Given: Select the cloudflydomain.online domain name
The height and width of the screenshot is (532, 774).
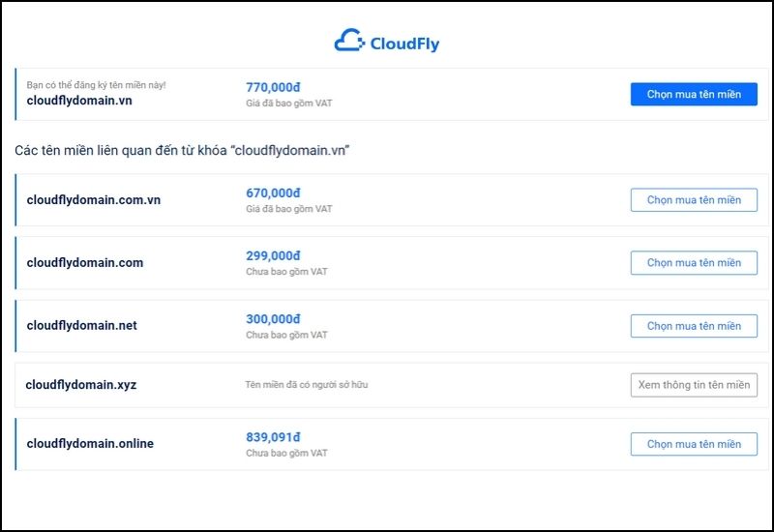Looking at the screenshot, I should tap(90, 444).
